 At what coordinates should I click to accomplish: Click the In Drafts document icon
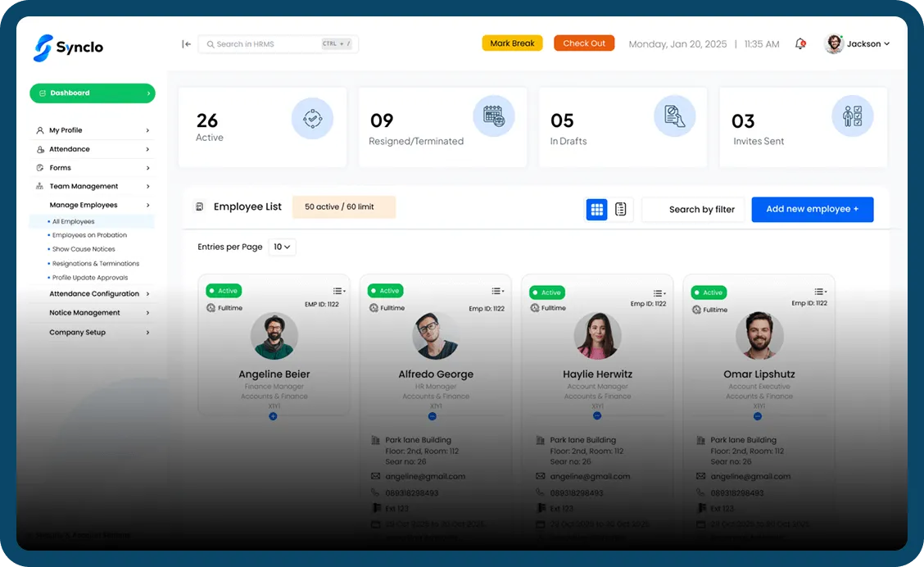point(674,116)
